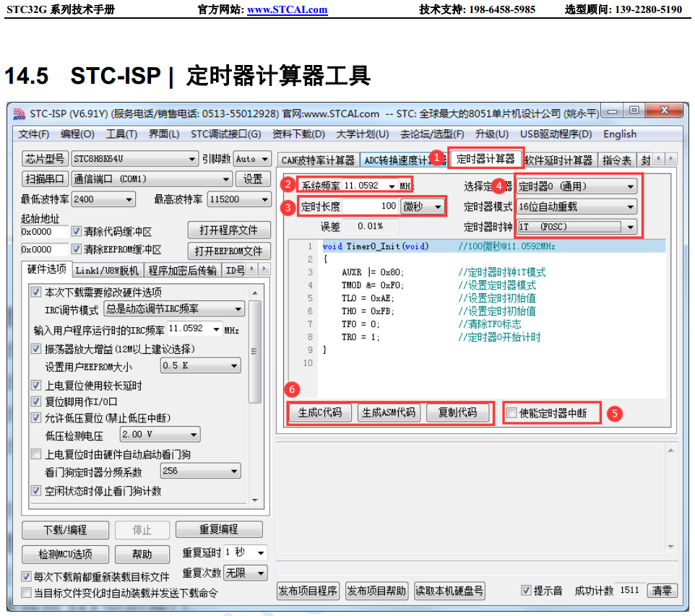Click the 下载/编程 button
695x616 pixels.
coord(65,529)
